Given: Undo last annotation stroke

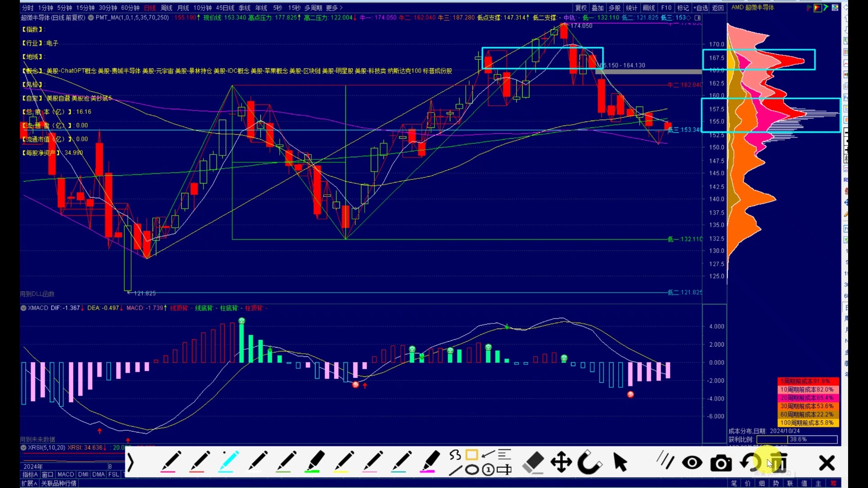Looking at the screenshot, I should coord(750,463).
